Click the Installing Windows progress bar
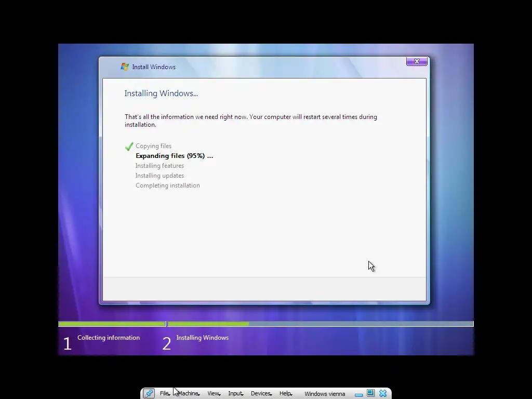532x399 pixels. click(x=321, y=324)
